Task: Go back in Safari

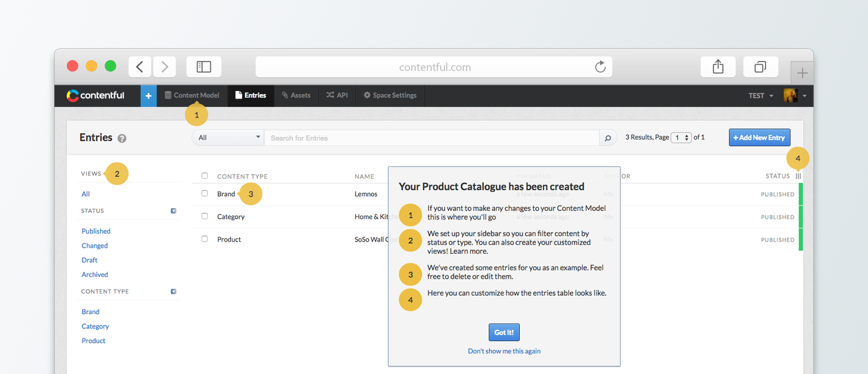Action: pos(140,66)
